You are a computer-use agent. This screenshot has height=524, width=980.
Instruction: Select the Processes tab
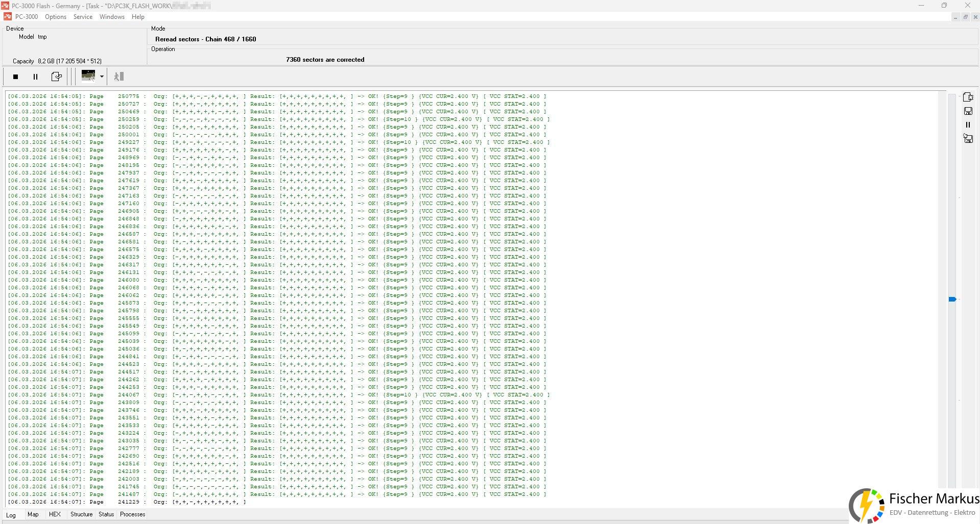point(132,514)
